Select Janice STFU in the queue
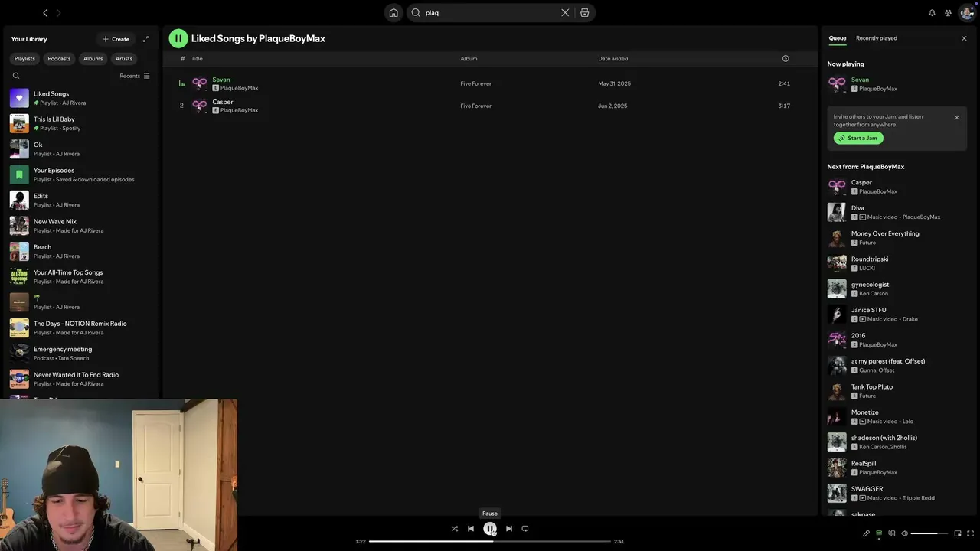980x551 pixels. (x=897, y=315)
